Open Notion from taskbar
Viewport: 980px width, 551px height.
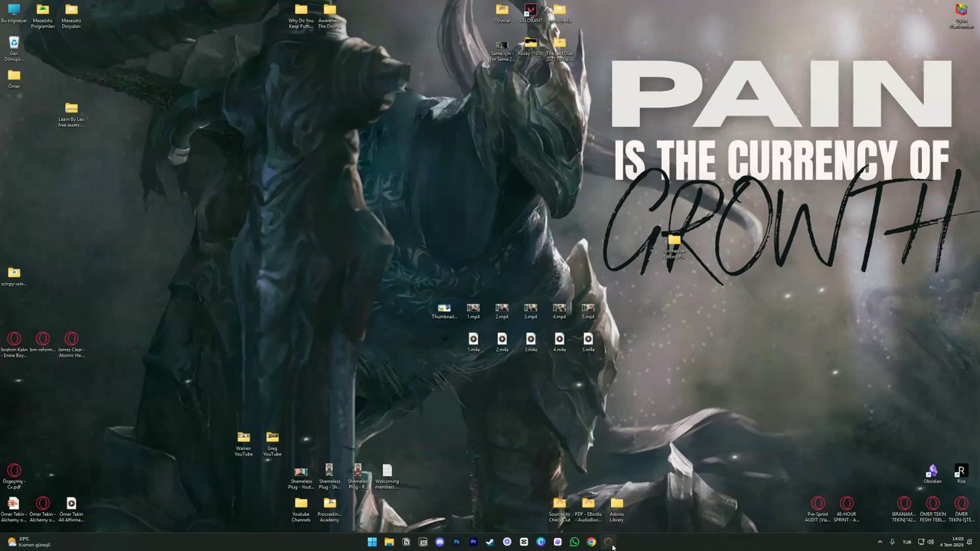406,542
